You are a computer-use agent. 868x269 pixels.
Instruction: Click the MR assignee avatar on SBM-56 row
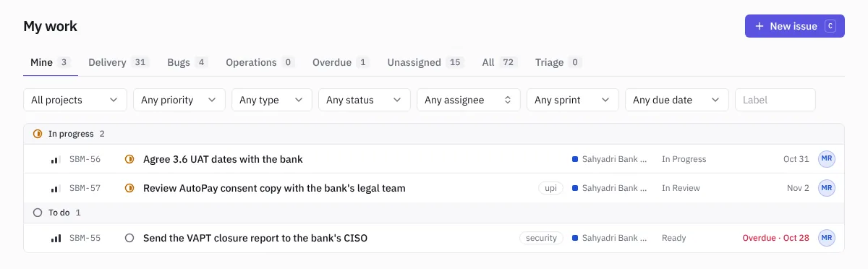[x=827, y=159]
